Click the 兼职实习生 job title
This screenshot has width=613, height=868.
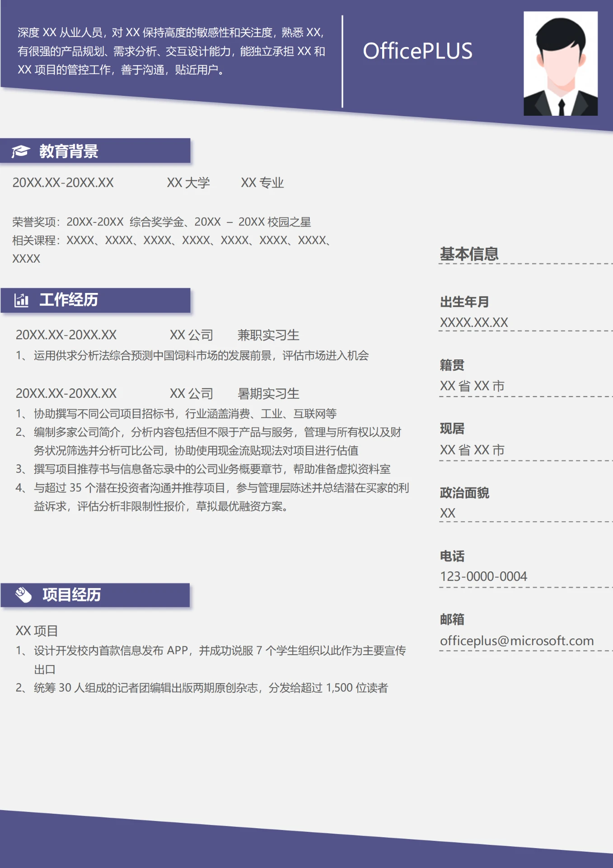pyautogui.click(x=268, y=335)
